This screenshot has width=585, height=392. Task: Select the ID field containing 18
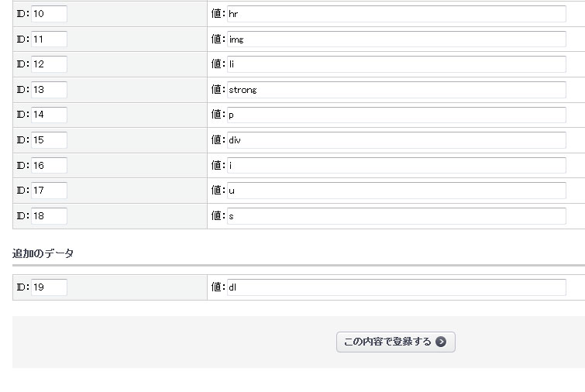click(49, 216)
